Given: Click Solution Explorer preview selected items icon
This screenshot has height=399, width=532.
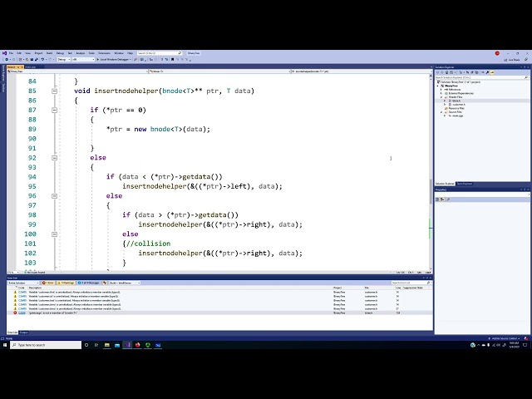Looking at the screenshot, I should click(492, 72).
